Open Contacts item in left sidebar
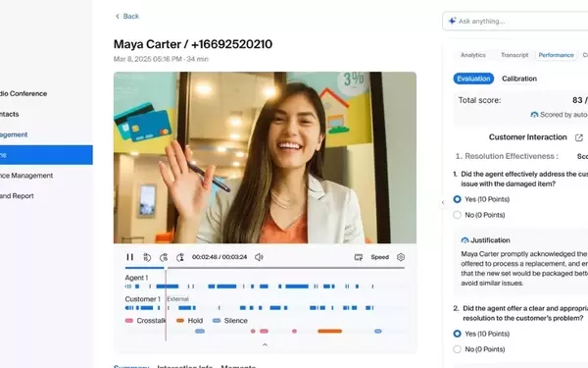This screenshot has height=368, width=588. (10, 114)
